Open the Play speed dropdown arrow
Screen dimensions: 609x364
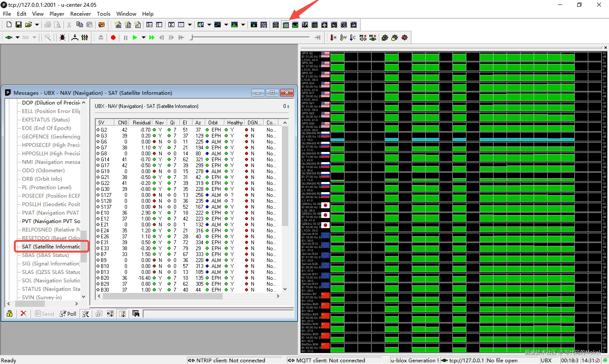click(143, 37)
